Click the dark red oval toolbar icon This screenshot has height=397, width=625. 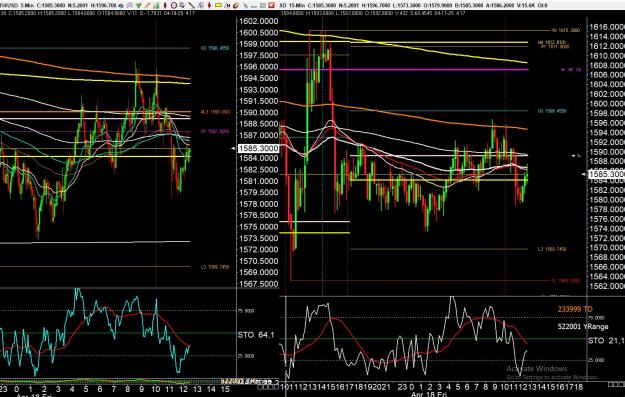pyautogui.click(x=165, y=5)
